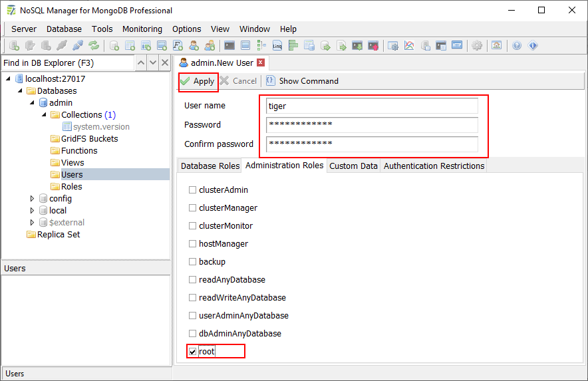Click the HTTP toolbar icon
588x381 pixels.
pos(457,46)
